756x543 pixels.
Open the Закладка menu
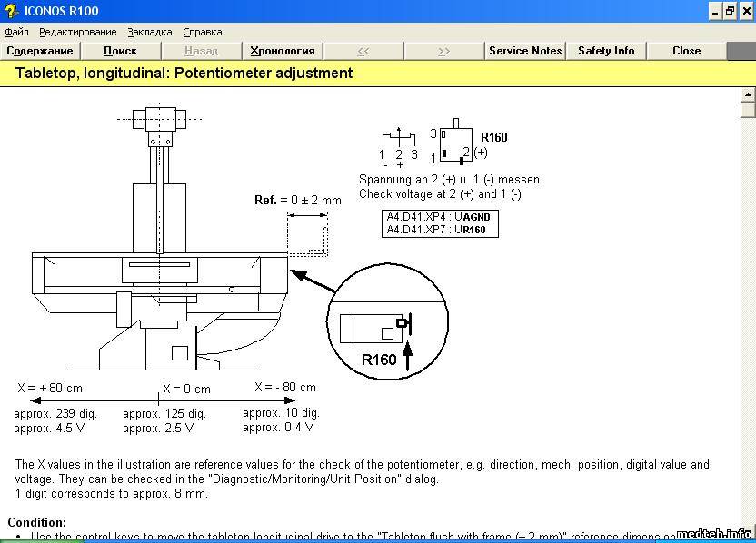pos(149,32)
